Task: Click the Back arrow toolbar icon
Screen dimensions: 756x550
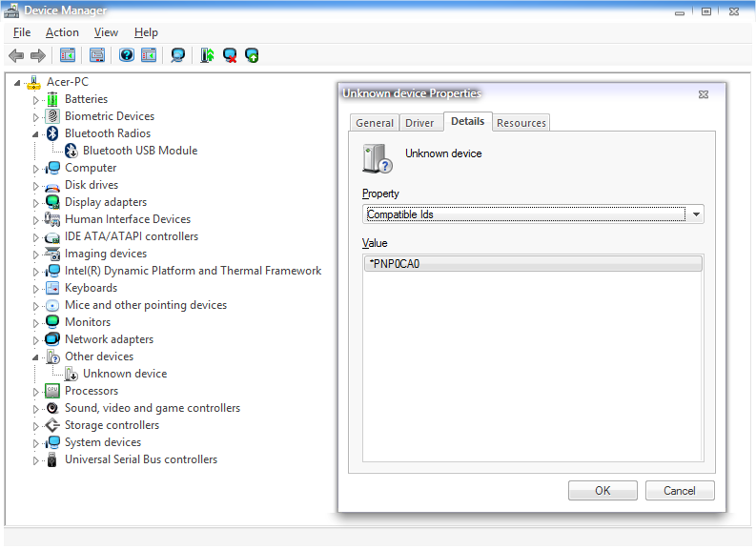Action: click(16, 55)
